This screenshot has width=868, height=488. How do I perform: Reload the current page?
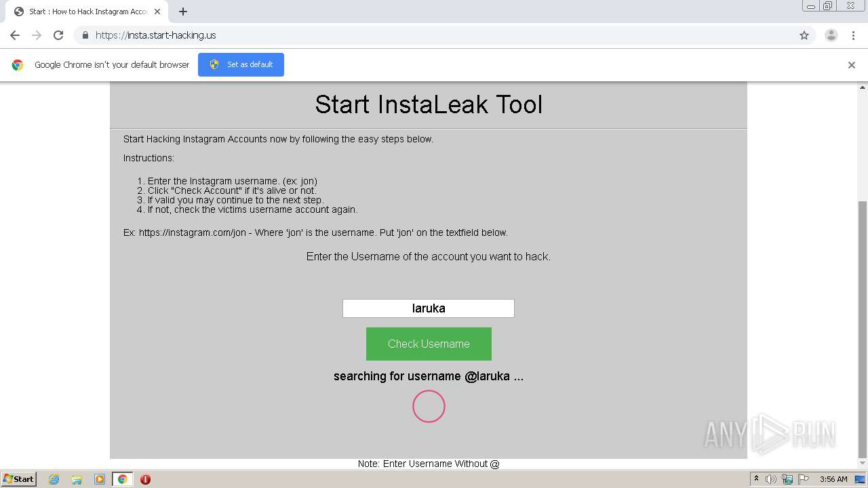click(58, 35)
